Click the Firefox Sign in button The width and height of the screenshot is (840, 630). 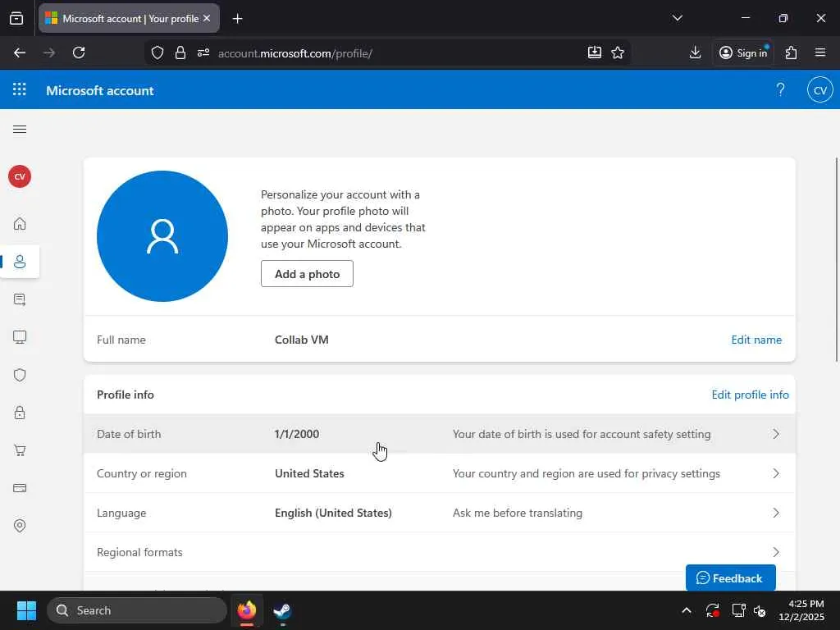point(743,52)
